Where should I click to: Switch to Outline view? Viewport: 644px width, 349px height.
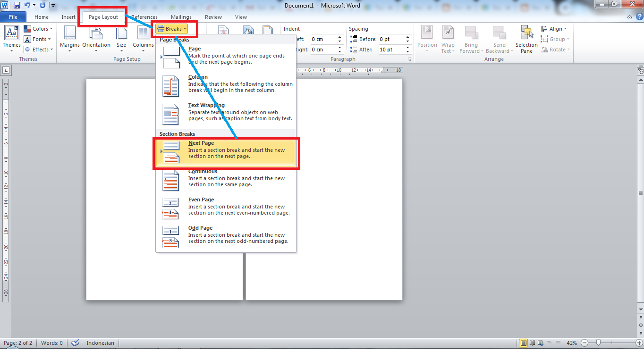click(550, 343)
